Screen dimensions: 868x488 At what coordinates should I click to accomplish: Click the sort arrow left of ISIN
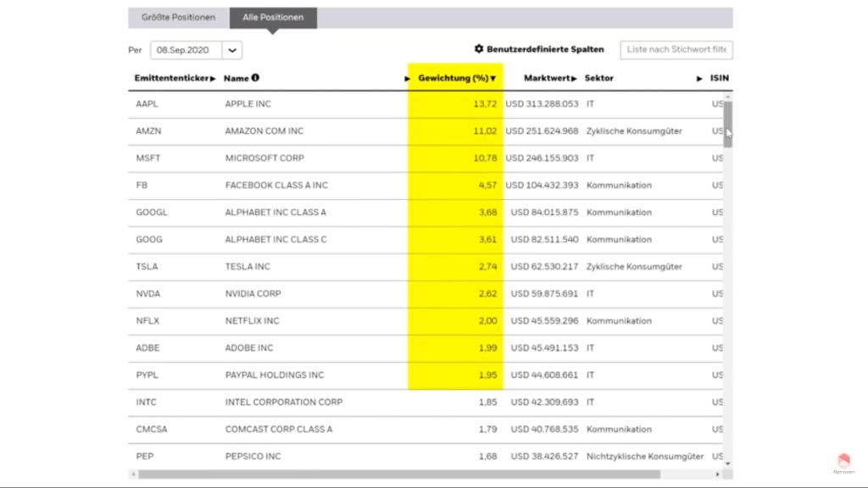699,79
